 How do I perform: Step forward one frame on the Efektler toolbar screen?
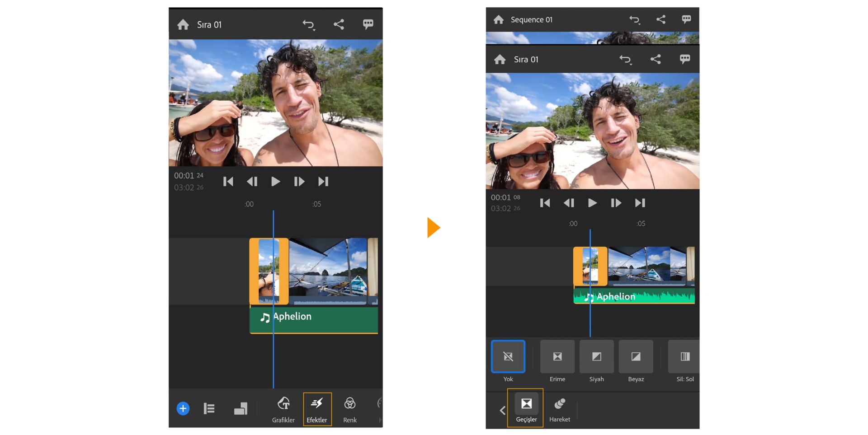(x=299, y=182)
